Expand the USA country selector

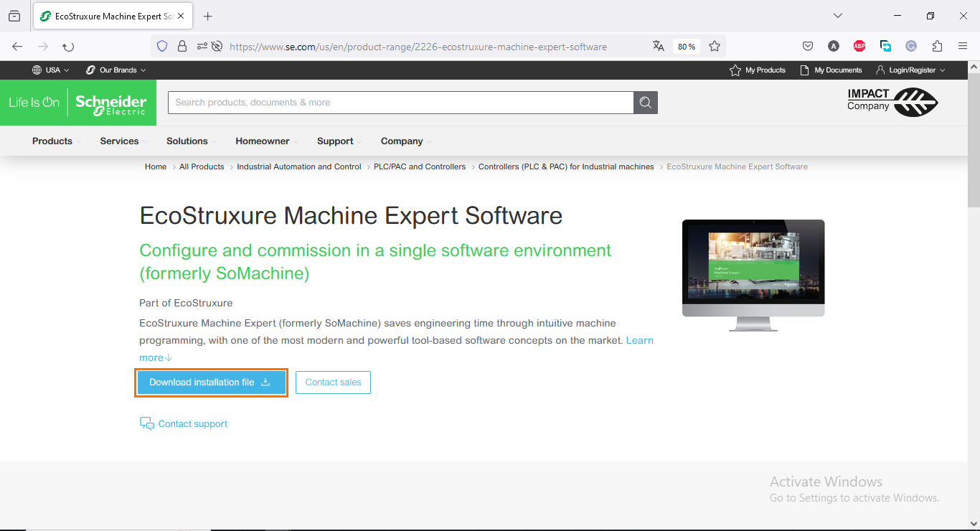51,70
